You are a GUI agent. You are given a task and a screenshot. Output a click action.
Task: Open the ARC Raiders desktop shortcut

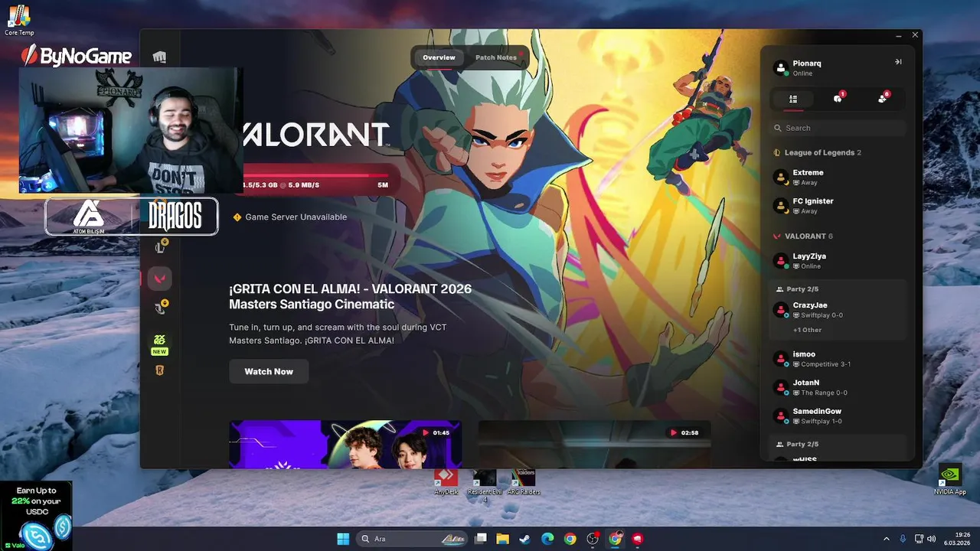(x=524, y=482)
